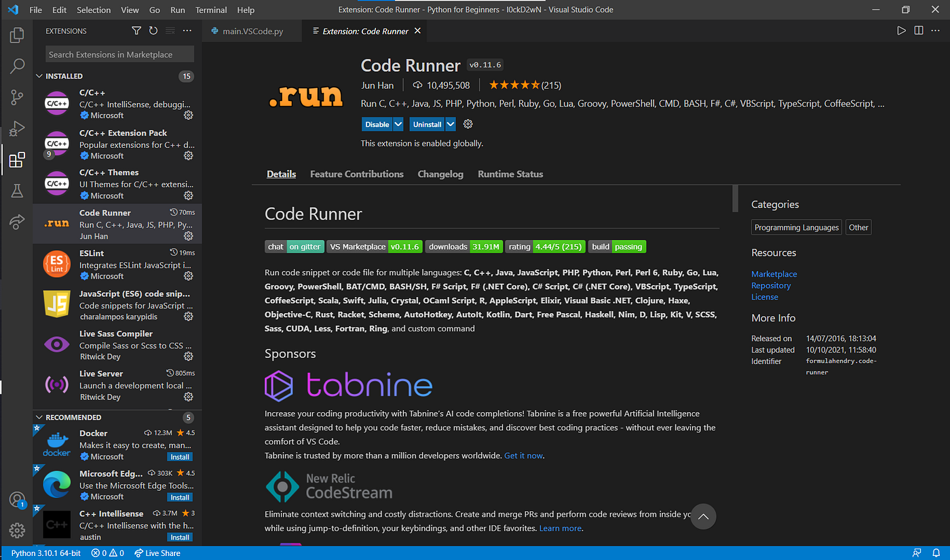Install the Docker extension
The width and height of the screenshot is (950, 560).
[179, 456]
